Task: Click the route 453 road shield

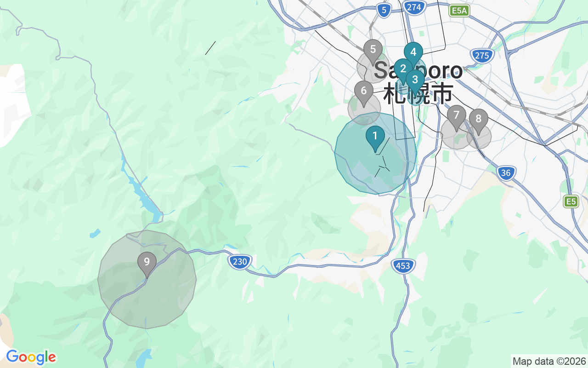Action: [x=403, y=265]
